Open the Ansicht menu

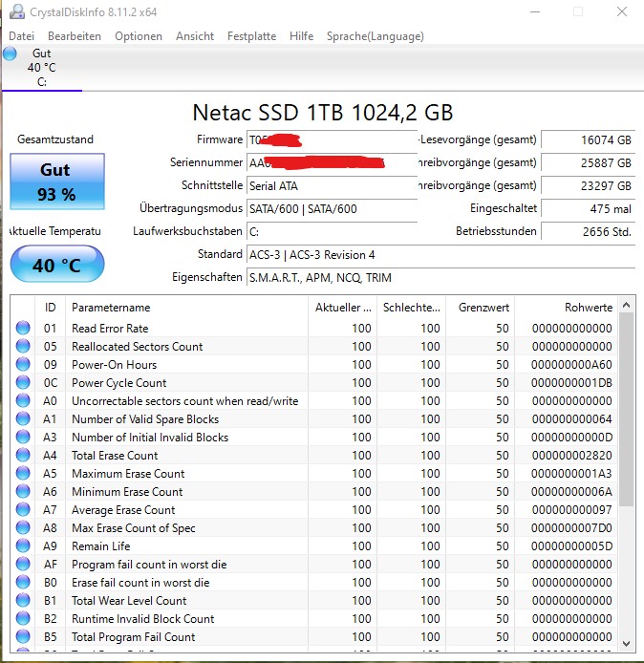point(195,36)
